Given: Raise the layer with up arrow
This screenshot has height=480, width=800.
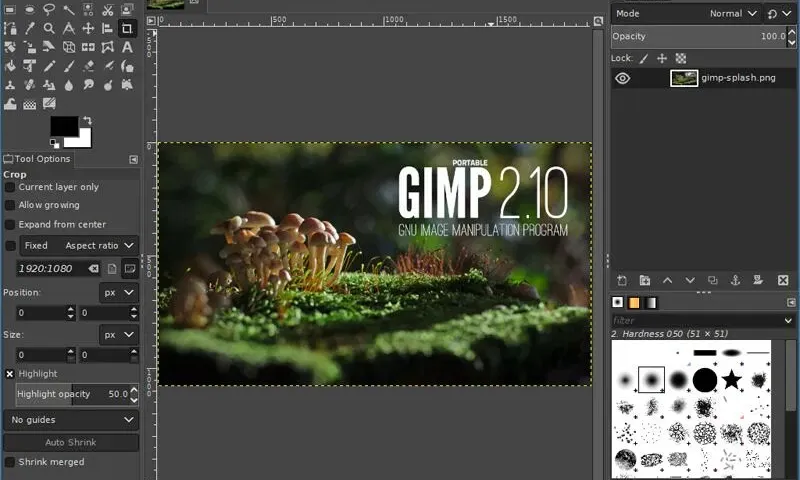Looking at the screenshot, I should [667, 280].
